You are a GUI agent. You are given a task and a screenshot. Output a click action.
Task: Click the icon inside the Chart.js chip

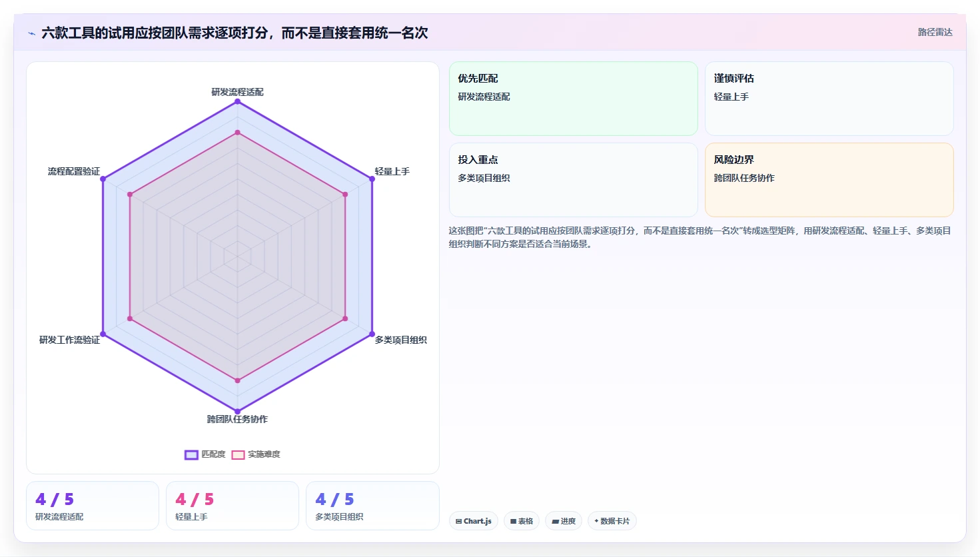(459, 522)
